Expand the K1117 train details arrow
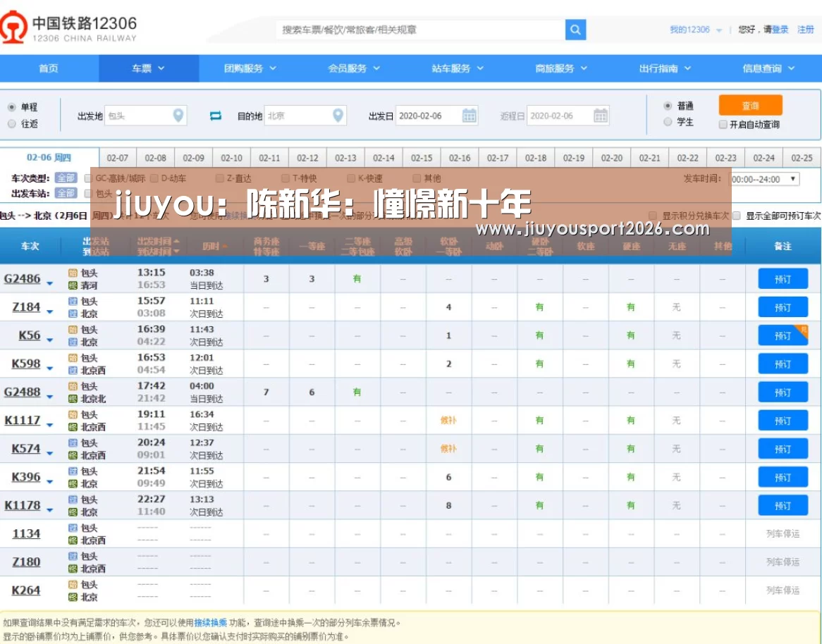 point(50,425)
